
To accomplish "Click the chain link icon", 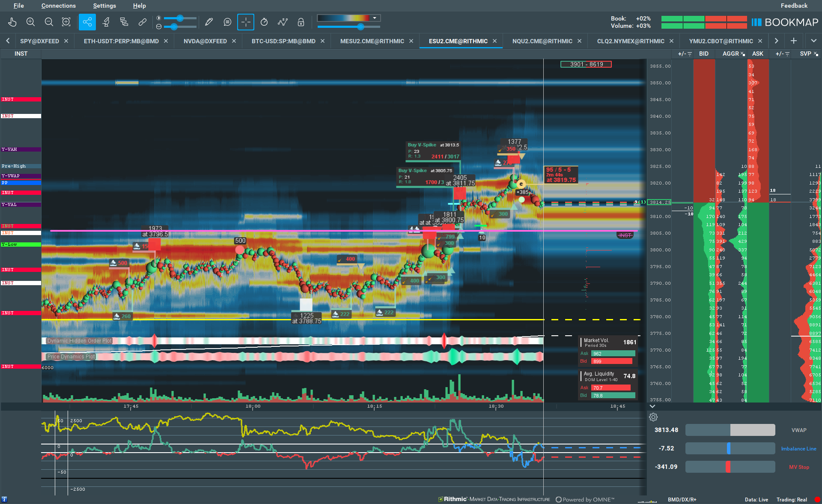I will [142, 22].
